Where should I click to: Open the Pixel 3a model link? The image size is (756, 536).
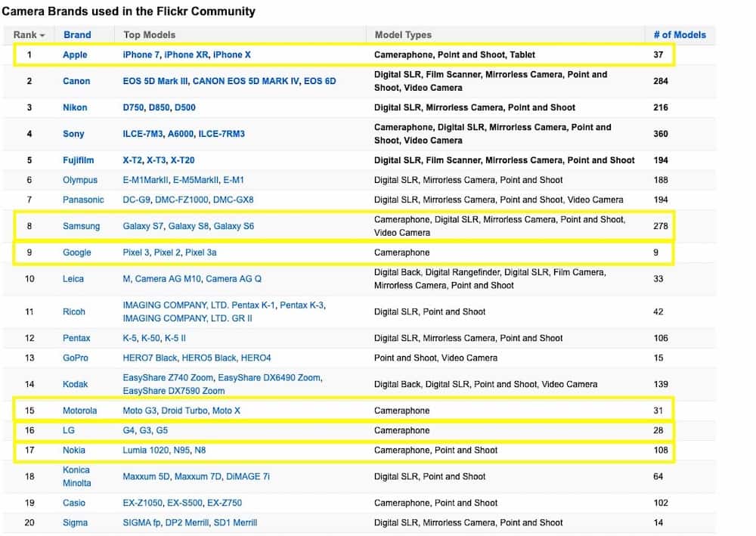click(200, 252)
